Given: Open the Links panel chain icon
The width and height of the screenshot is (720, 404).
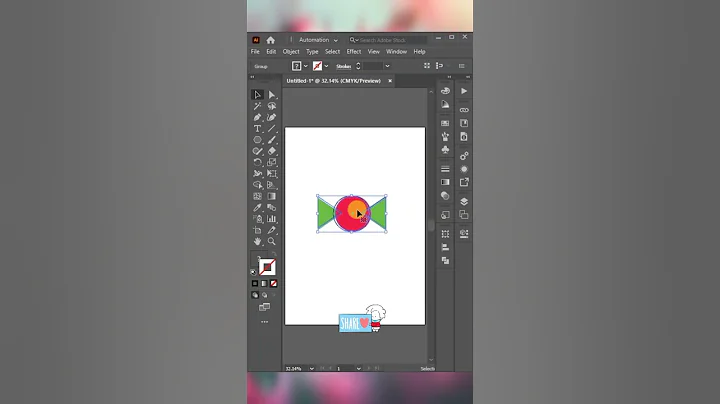Looking at the screenshot, I should click(464, 110).
